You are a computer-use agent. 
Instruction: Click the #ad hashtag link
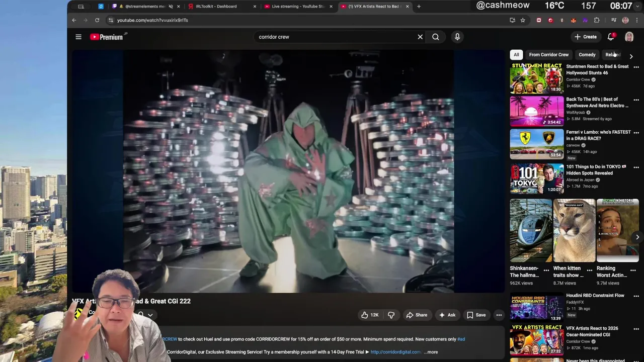pos(461,339)
